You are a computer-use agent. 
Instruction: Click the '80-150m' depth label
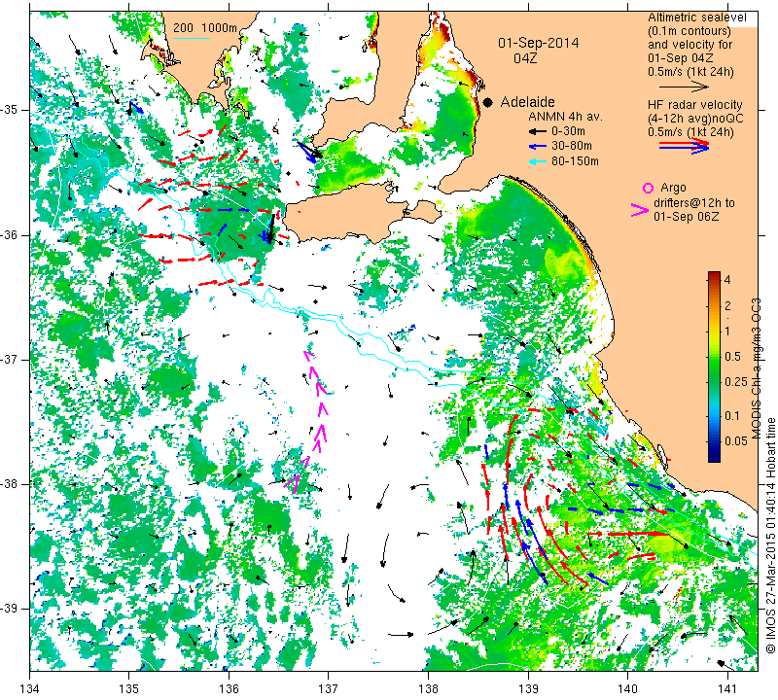(575, 161)
